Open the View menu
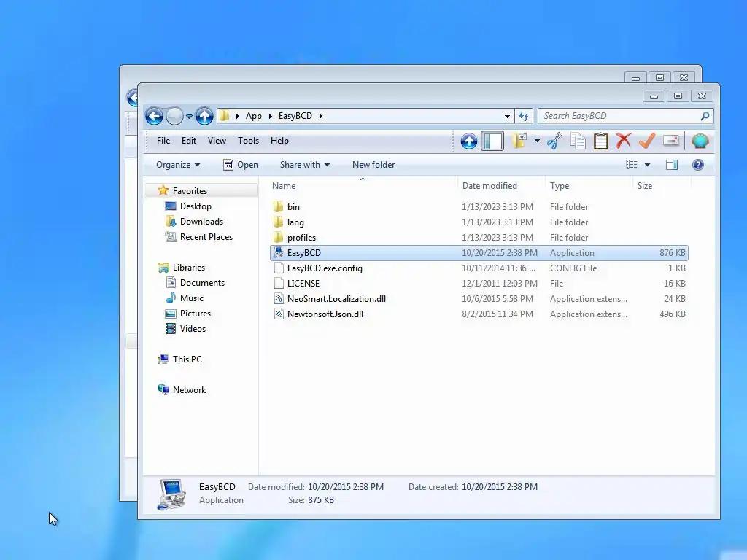Viewport: 747px width, 560px height. click(x=217, y=141)
